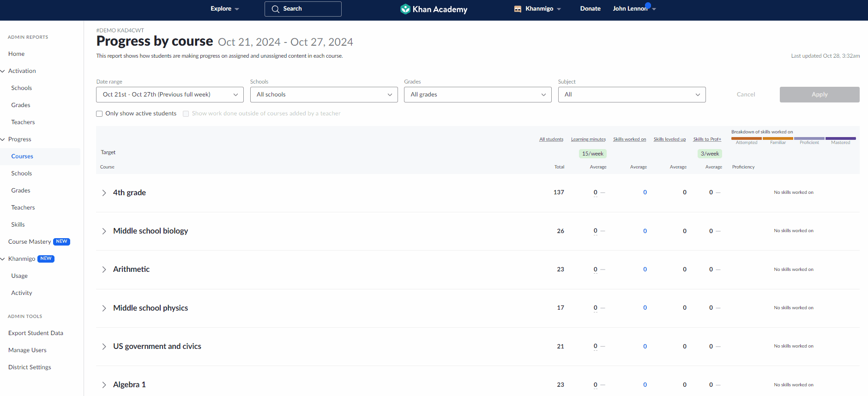Image resolution: width=868 pixels, height=396 pixels.
Task: Open the All schools dropdown
Action: pyautogui.click(x=324, y=95)
